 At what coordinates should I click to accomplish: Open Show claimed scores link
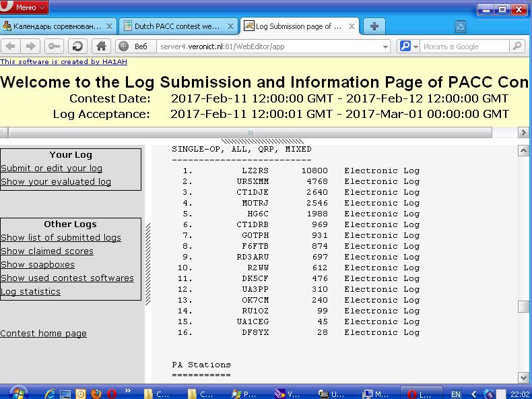47,251
